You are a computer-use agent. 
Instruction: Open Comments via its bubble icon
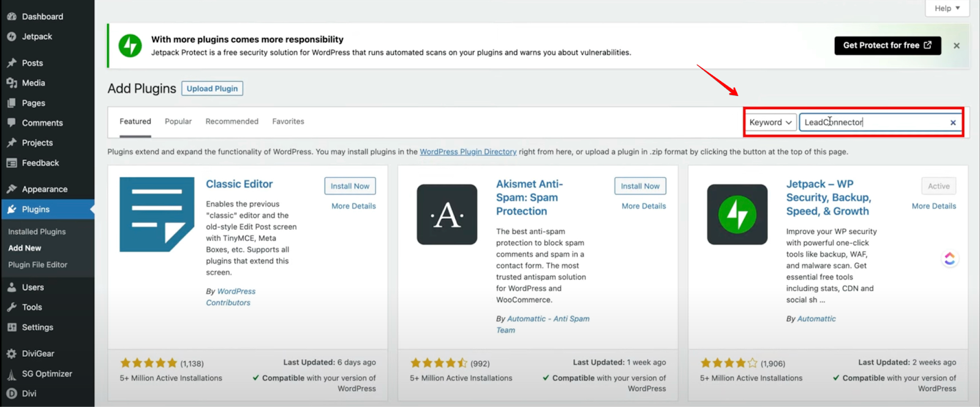(x=12, y=123)
